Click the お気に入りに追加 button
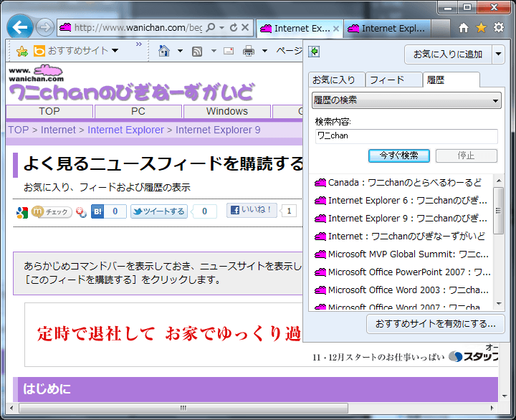 tap(448, 54)
